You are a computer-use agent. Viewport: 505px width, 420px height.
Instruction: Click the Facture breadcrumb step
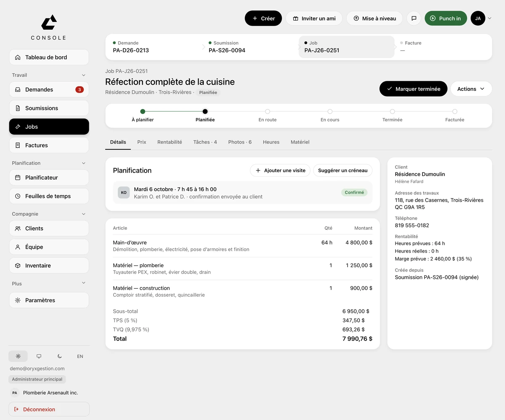coord(442,47)
